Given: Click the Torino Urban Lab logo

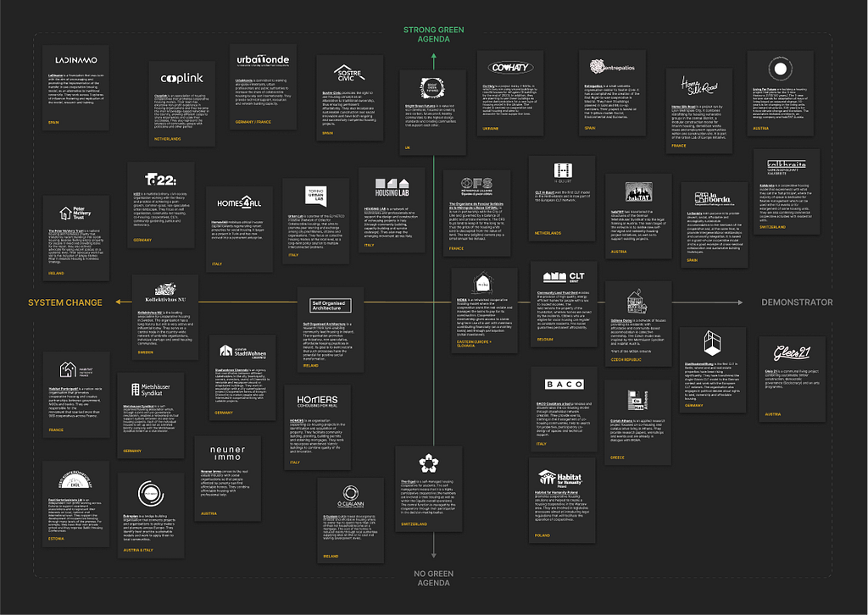Looking at the screenshot, I should tap(315, 195).
